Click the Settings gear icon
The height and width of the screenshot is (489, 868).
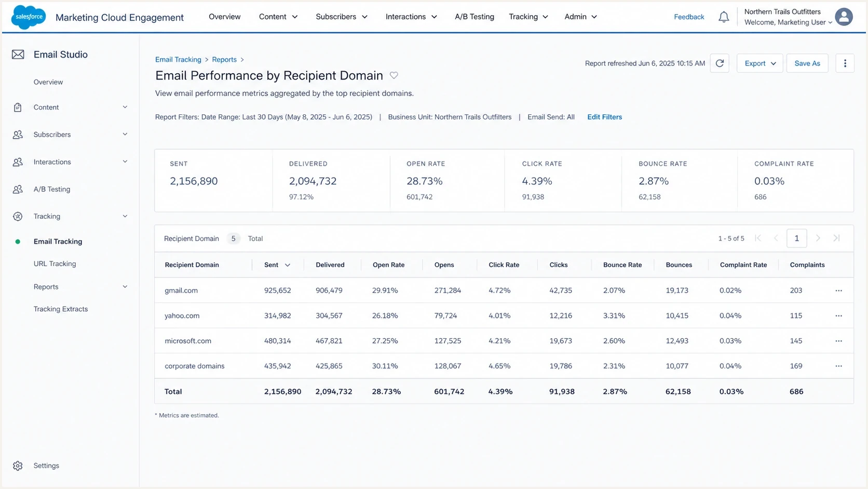[18, 466]
